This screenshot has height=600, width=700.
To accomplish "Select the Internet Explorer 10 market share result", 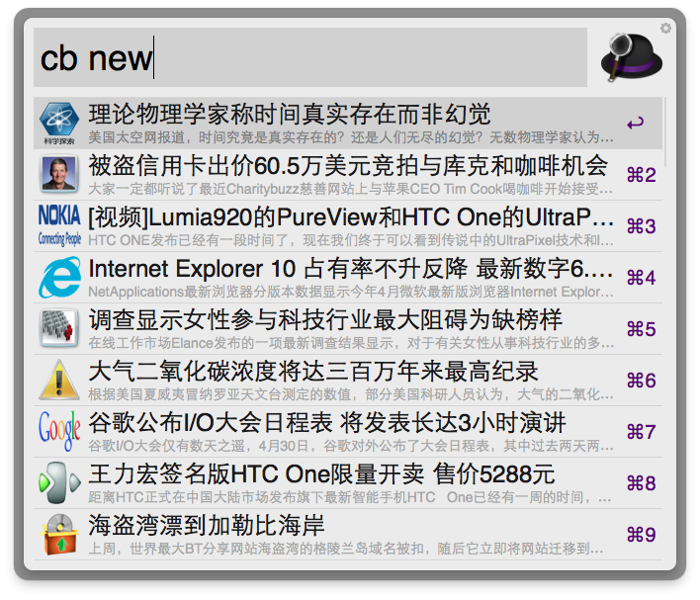I will pos(348,277).
